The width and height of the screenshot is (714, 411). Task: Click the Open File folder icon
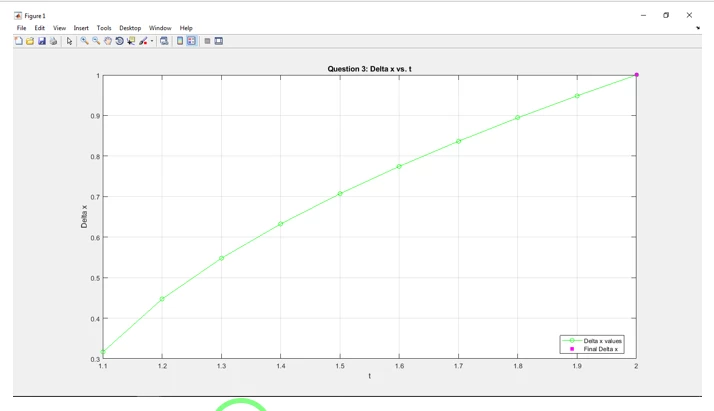click(x=30, y=41)
